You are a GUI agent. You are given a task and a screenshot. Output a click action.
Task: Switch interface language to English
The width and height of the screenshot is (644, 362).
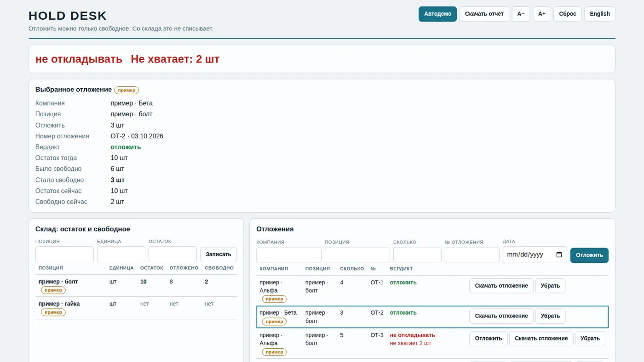(600, 14)
